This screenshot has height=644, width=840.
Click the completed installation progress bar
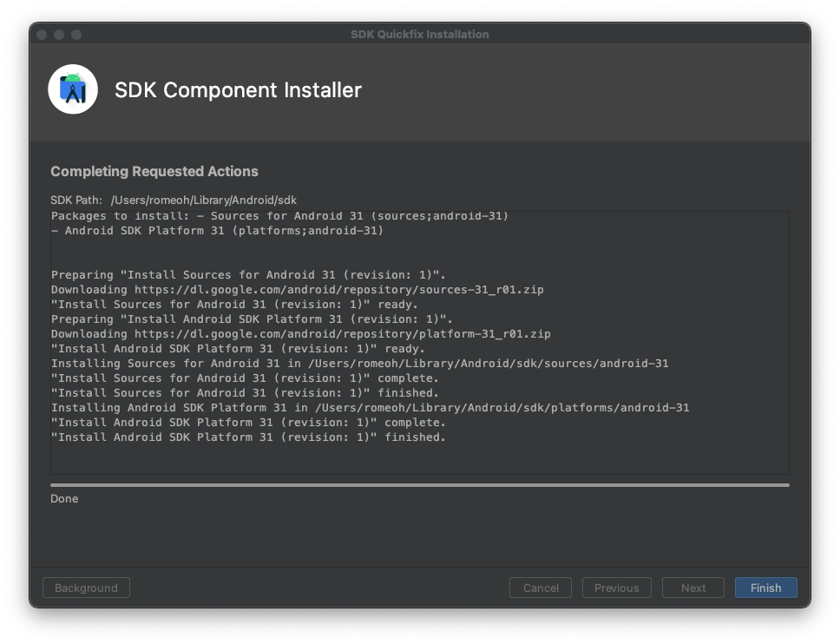pyautogui.click(x=420, y=485)
